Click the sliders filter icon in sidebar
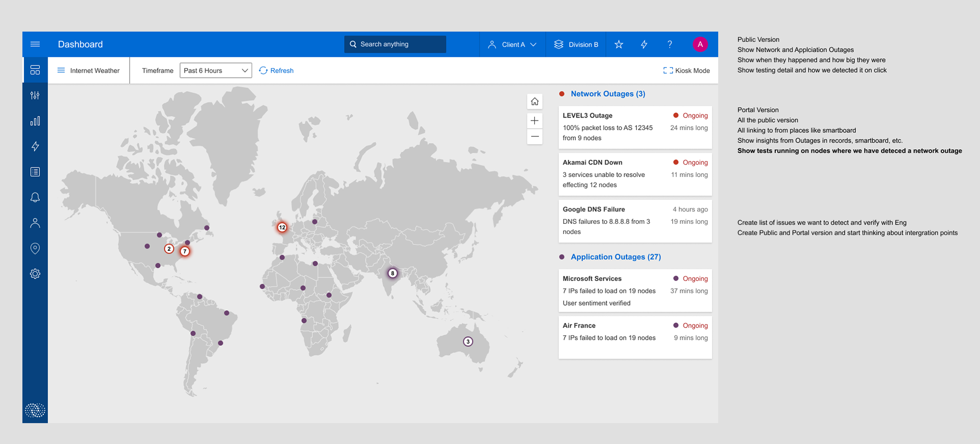The image size is (980, 444). (35, 96)
